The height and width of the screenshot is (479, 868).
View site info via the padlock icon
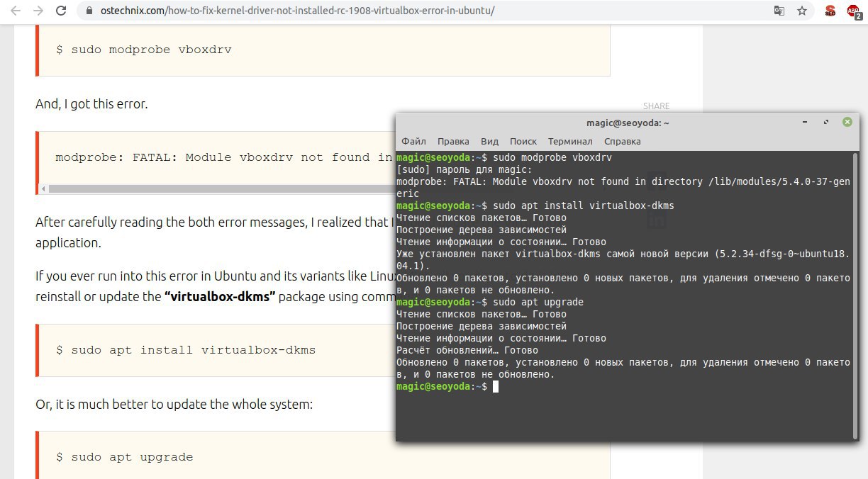tap(88, 11)
